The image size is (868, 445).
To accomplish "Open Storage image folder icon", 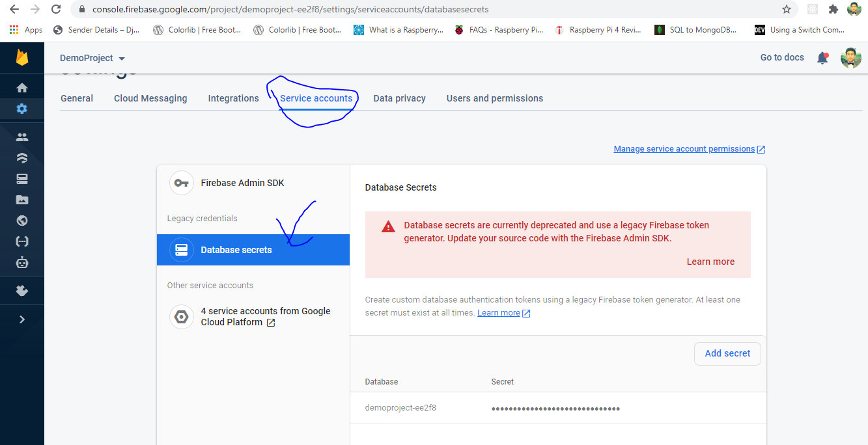I will pyautogui.click(x=22, y=200).
